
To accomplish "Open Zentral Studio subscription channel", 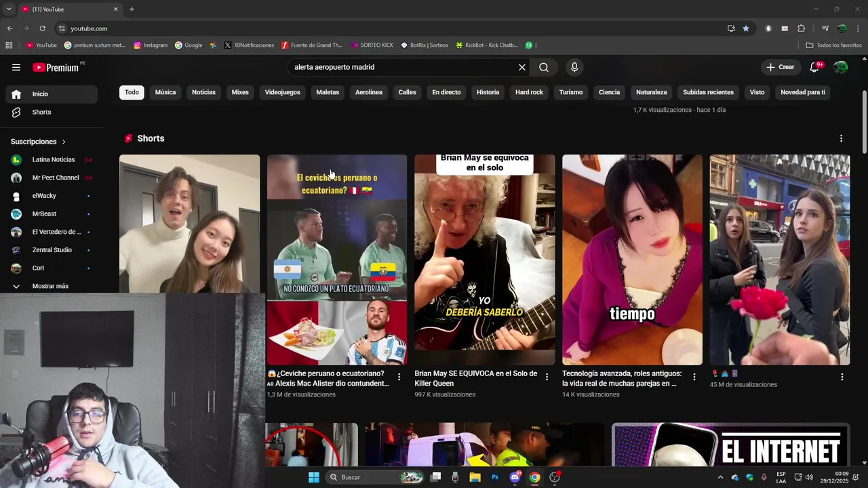I will 52,250.
